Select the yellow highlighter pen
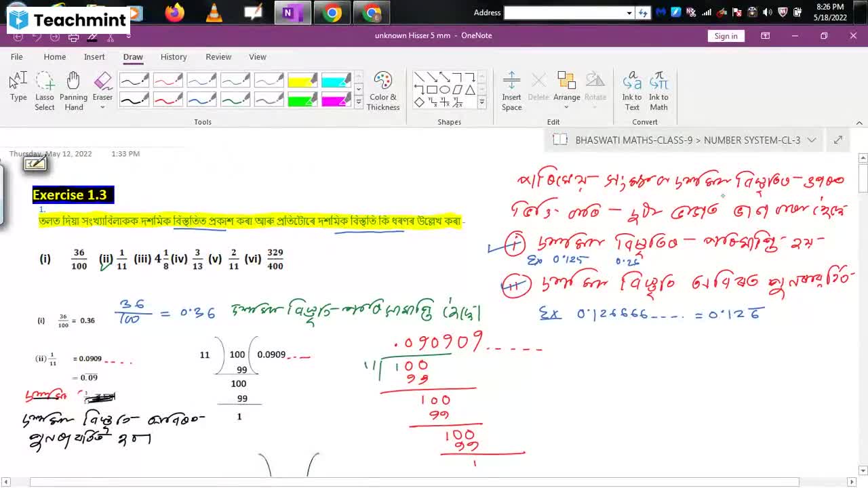This screenshot has width=868, height=488. (x=302, y=79)
